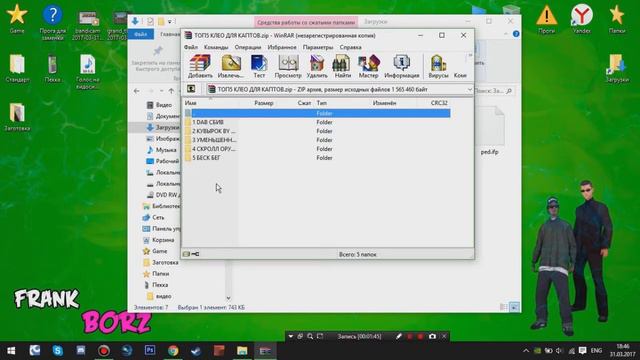This screenshot has width=640, height=360.
Task: Switch the ENG language indicator in tray
Action: (596, 351)
